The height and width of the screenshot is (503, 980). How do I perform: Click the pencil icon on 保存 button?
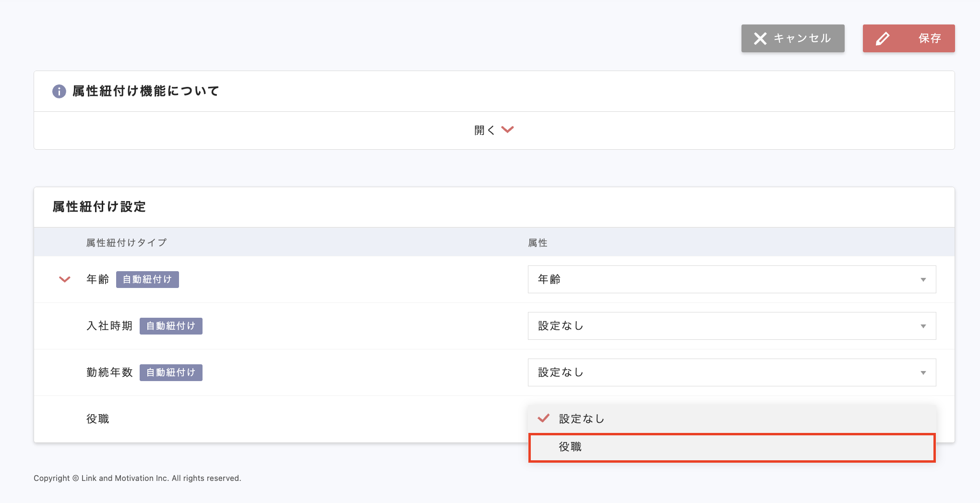[883, 38]
